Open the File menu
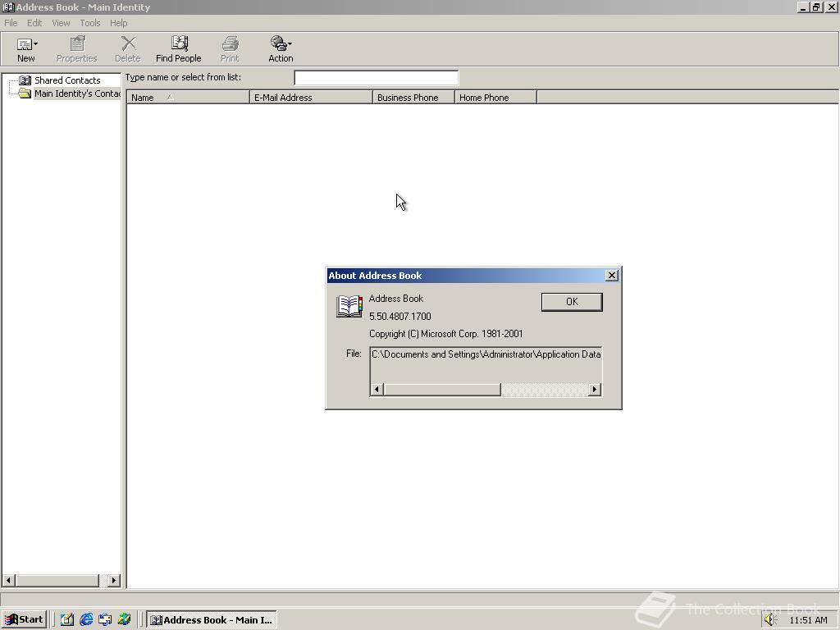 click(11, 23)
